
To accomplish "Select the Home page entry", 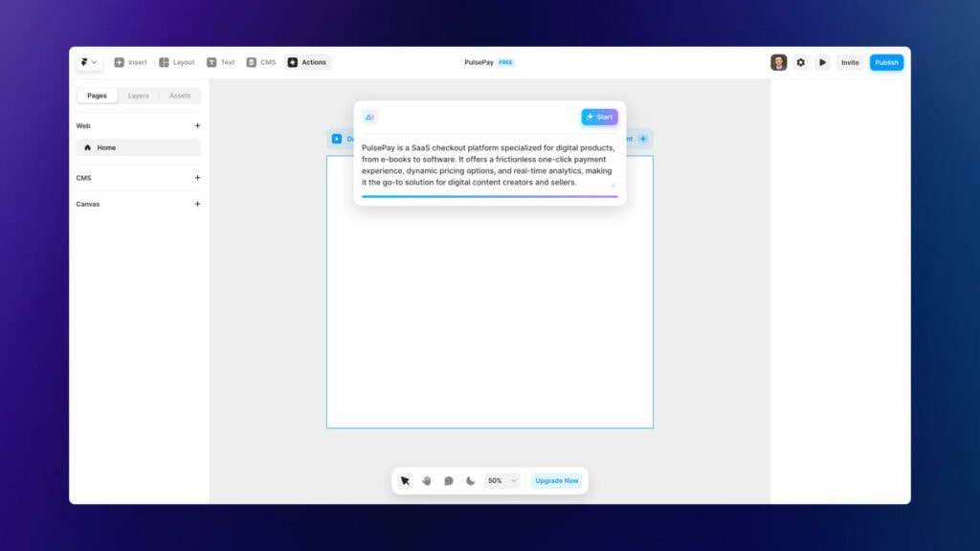I will (105, 147).
